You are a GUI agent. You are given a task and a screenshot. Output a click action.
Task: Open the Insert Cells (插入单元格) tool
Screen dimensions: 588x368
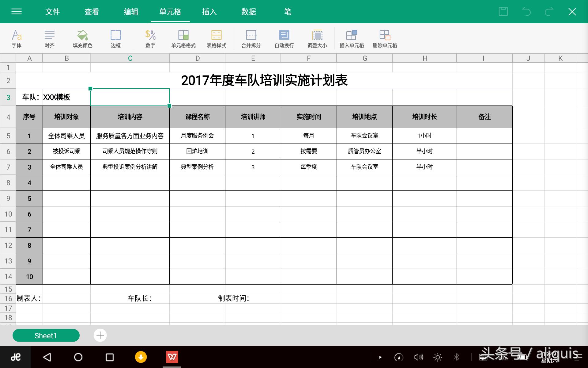point(352,38)
